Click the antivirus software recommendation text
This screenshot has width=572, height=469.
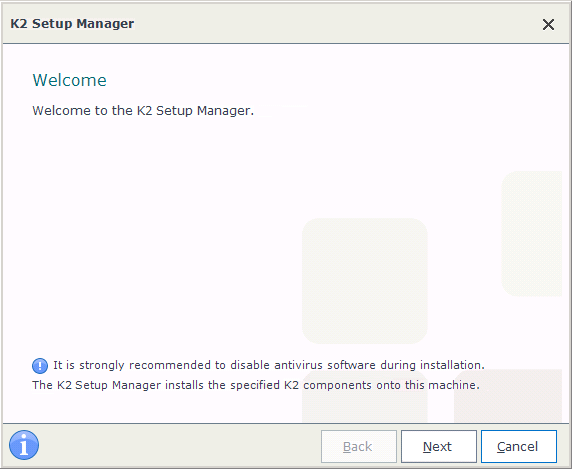[269, 365]
